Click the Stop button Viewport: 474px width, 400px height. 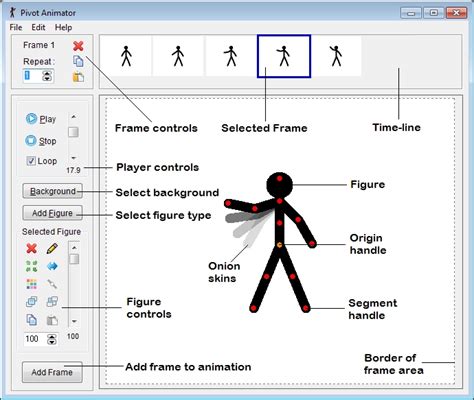pyautogui.click(x=41, y=141)
